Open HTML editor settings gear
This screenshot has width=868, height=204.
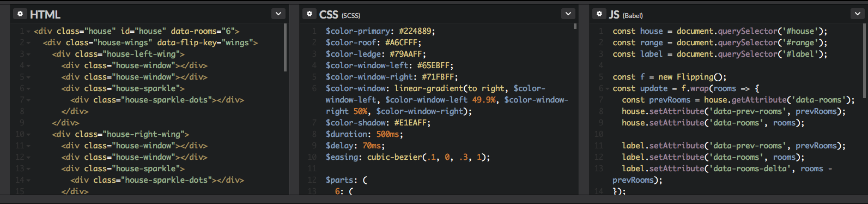(20, 14)
